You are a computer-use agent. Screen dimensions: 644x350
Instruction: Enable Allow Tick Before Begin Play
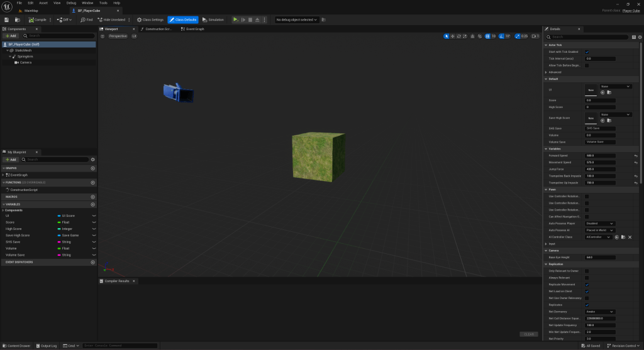[587, 65]
